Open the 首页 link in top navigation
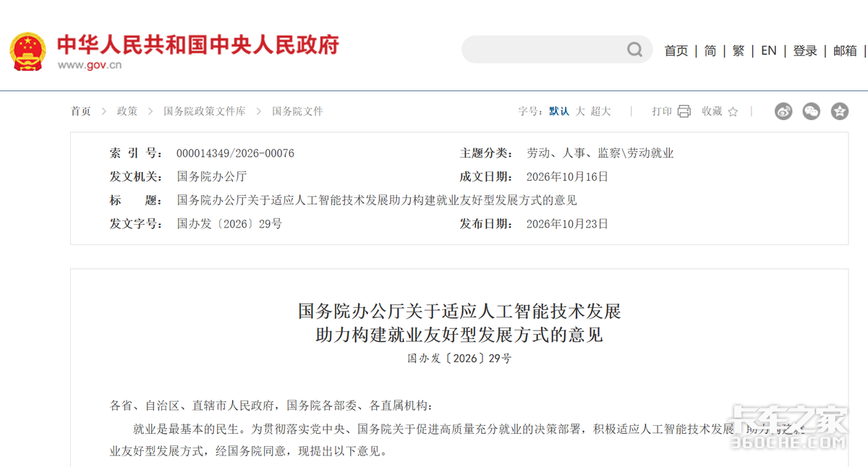Viewport: 868px width, 467px height. coord(676,51)
